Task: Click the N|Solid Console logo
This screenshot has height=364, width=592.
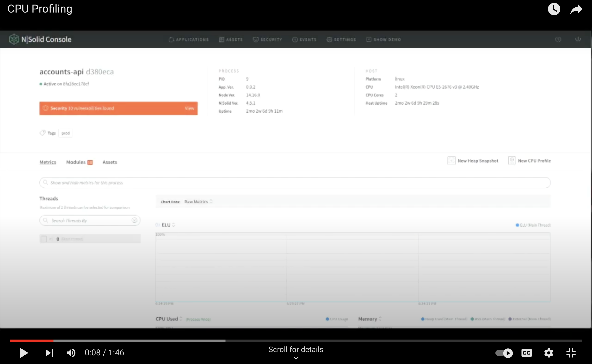Action: pos(40,39)
